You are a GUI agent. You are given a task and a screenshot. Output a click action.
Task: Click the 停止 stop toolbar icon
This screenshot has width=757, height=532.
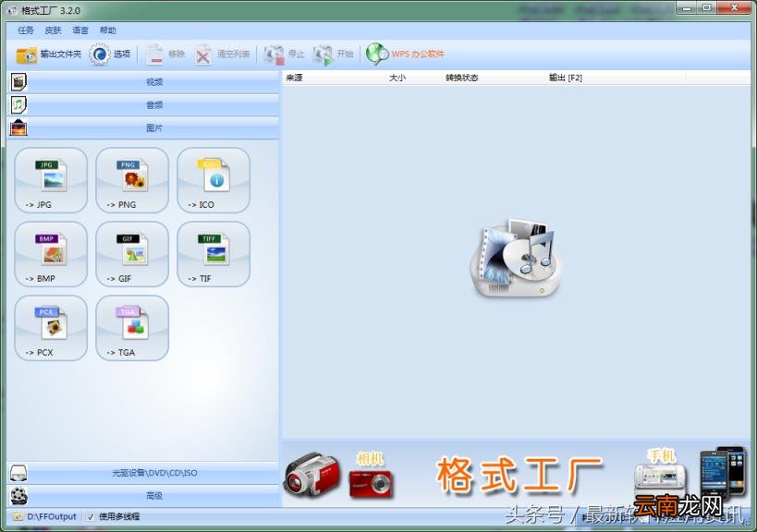pyautogui.click(x=274, y=54)
